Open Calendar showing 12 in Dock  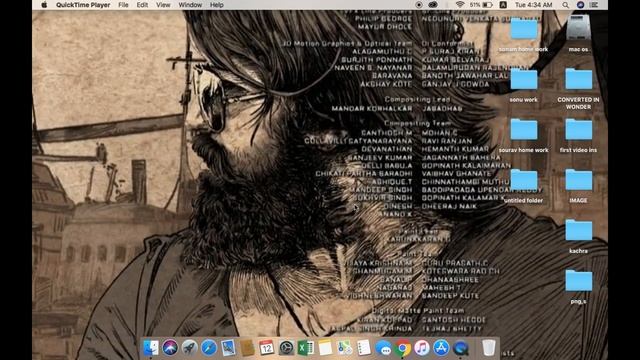tap(267, 348)
